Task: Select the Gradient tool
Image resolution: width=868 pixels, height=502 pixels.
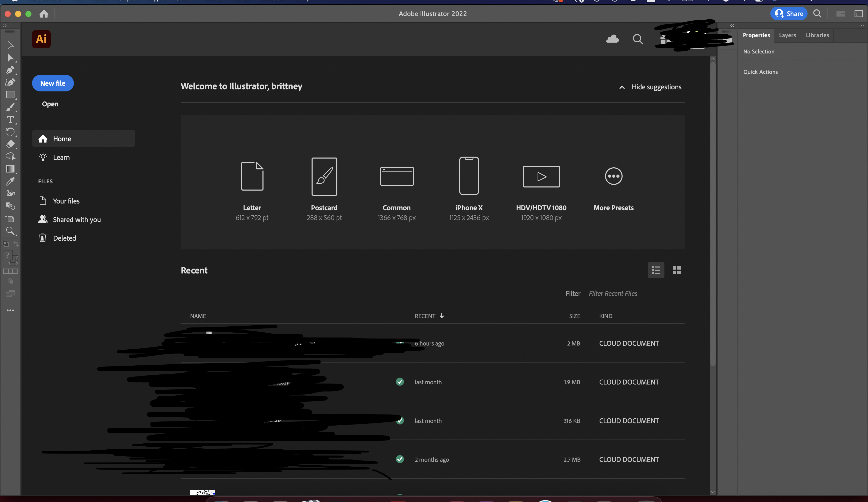Action: tap(10, 169)
